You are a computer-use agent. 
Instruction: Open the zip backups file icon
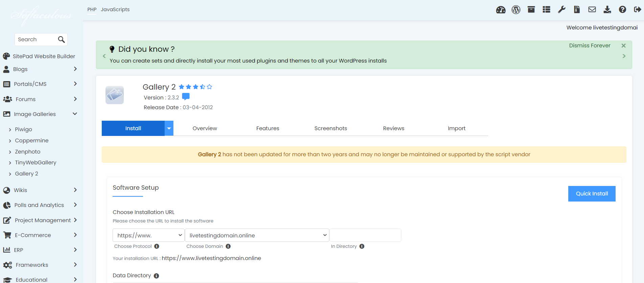click(577, 9)
